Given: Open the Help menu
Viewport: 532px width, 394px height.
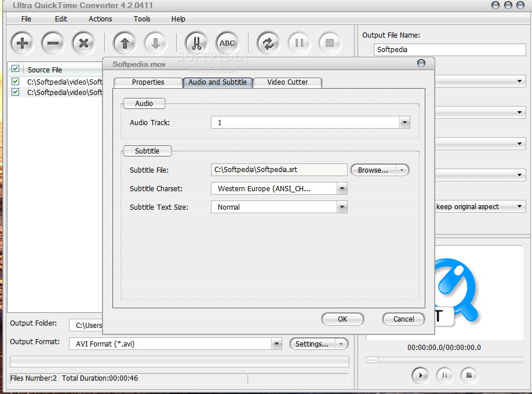Looking at the screenshot, I should click(x=178, y=19).
